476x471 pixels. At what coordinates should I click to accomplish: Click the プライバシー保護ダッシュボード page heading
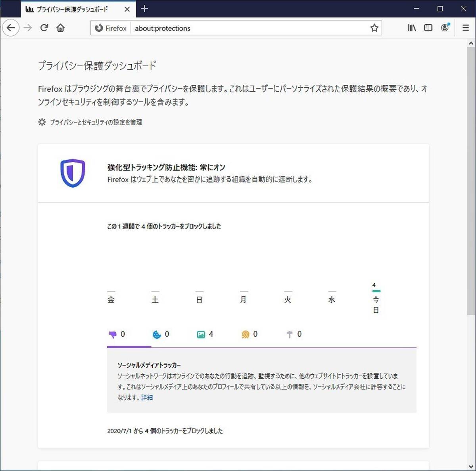coord(97,66)
